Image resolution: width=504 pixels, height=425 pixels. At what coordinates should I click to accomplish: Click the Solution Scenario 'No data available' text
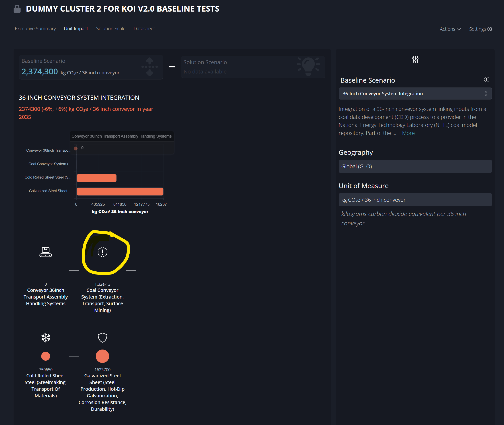pyautogui.click(x=205, y=71)
